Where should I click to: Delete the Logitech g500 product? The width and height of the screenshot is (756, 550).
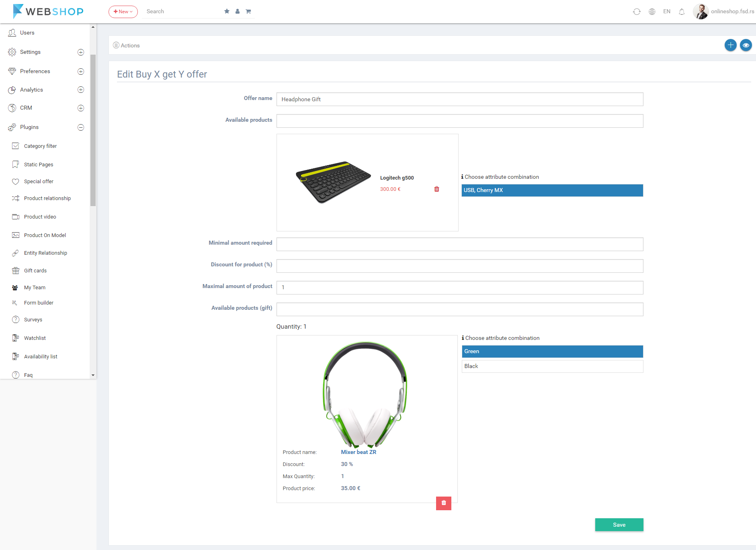click(436, 189)
